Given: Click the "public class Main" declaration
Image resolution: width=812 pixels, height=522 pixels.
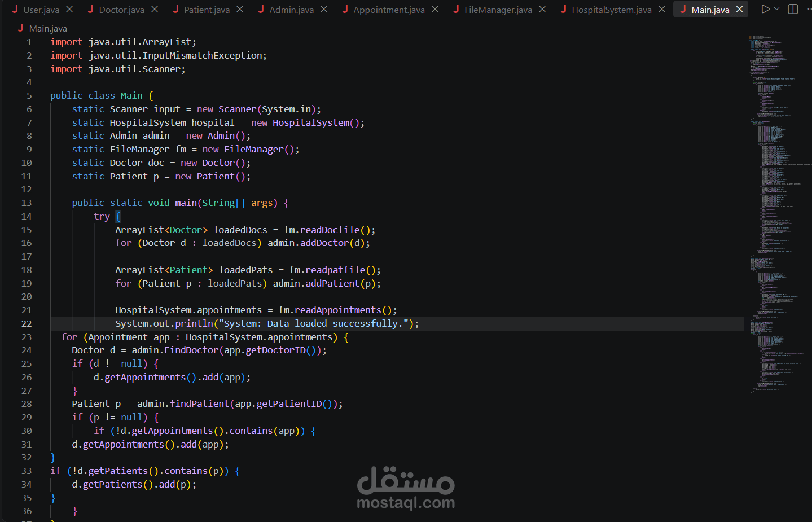Looking at the screenshot, I should (96, 95).
